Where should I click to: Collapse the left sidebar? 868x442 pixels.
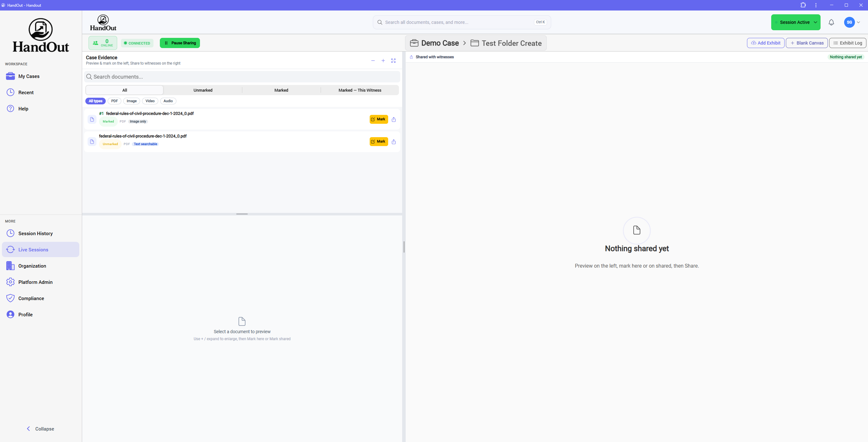click(x=40, y=429)
